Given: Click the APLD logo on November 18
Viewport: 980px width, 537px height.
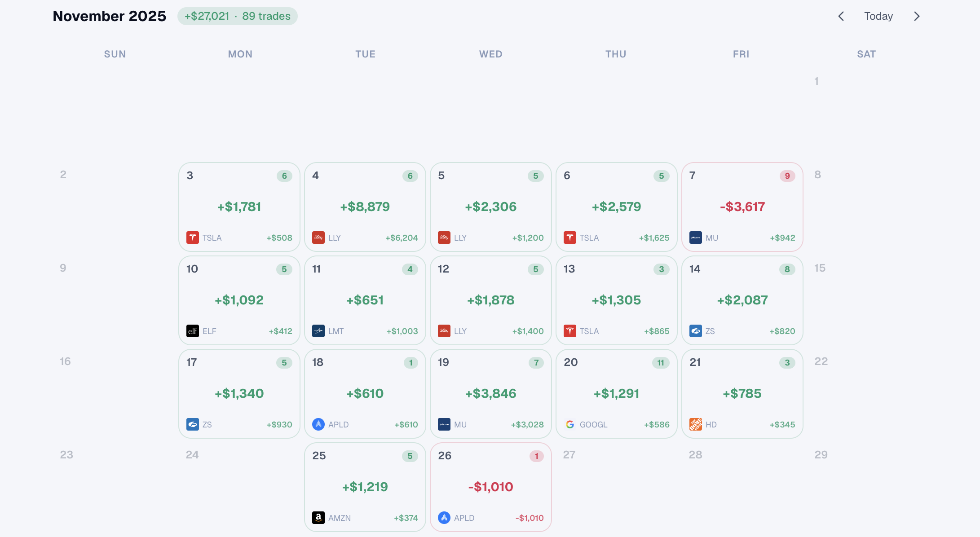Looking at the screenshot, I should pyautogui.click(x=318, y=424).
